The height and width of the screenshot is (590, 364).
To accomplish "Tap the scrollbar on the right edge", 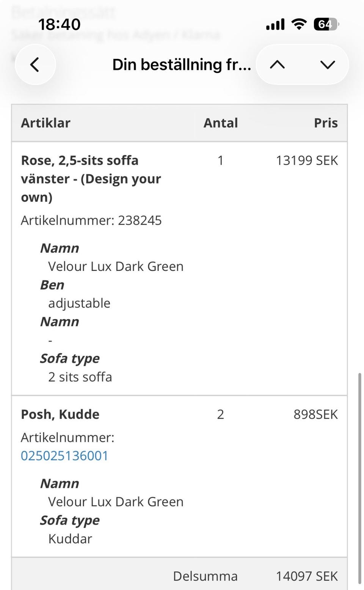I will (360, 474).
